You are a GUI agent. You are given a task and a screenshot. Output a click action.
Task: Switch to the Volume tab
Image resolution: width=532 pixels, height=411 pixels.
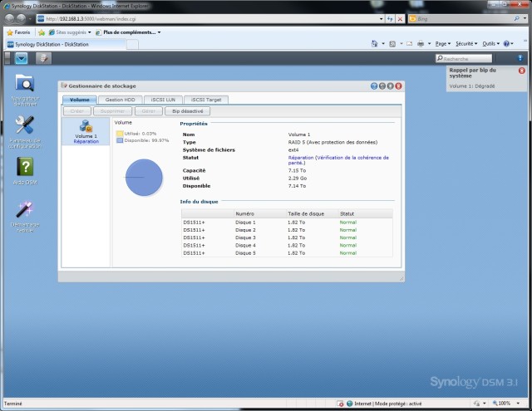80,100
